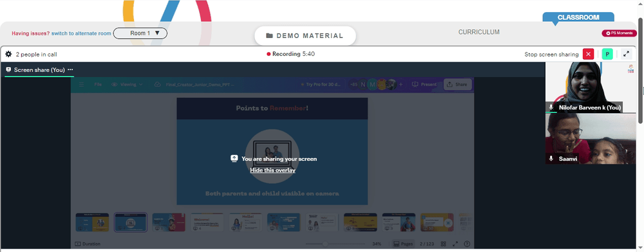Click the red stop screen sharing X

pyautogui.click(x=588, y=54)
